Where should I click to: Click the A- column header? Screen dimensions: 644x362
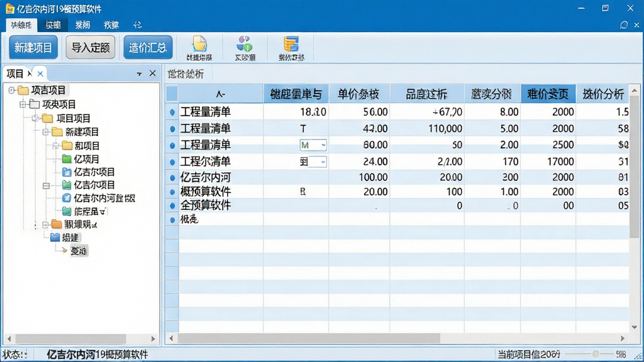(x=221, y=94)
